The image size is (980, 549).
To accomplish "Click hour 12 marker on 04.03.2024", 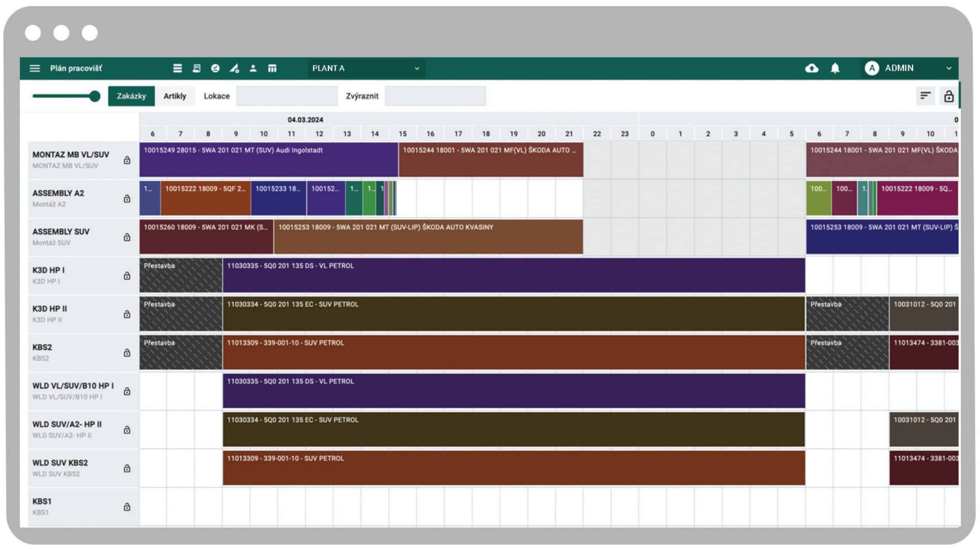I will point(319,134).
